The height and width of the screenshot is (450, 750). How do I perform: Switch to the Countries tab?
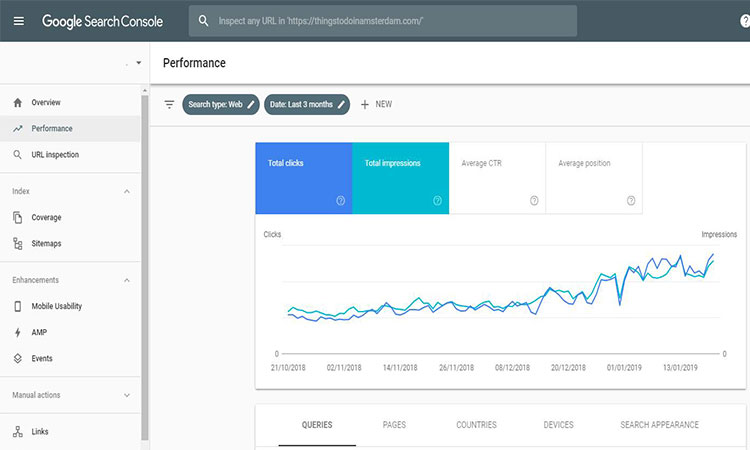coord(476,425)
